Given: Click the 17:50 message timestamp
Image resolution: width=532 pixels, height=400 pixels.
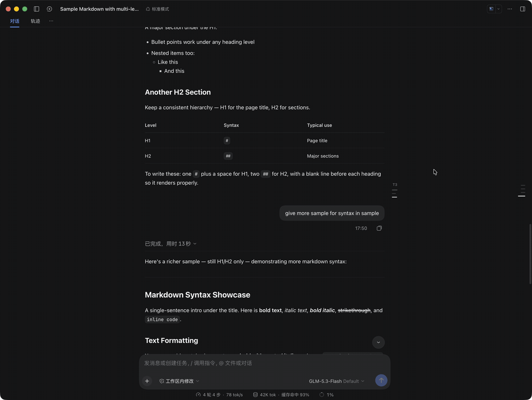Looking at the screenshot, I should [361, 228].
